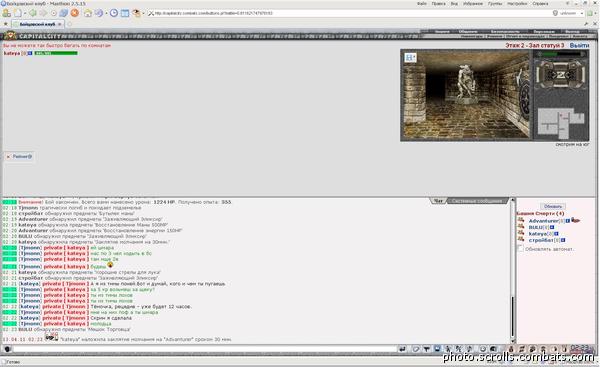Click the send message arrow icon beside chat input
The height and width of the screenshot is (367, 600).
(402, 349)
